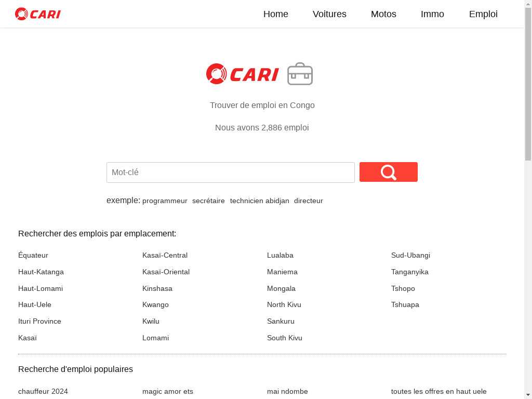Click the scrollbar up arrow
Image resolution: width=532 pixels, height=399 pixels.
pyautogui.click(x=528, y=4)
